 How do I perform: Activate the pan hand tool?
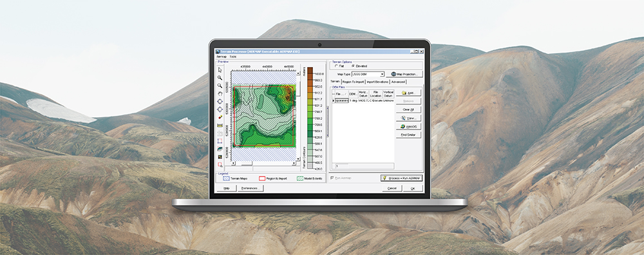[x=220, y=93]
